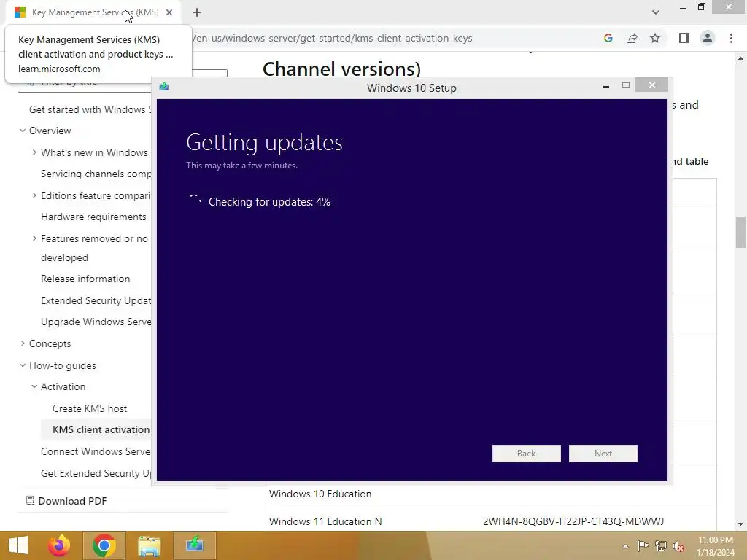
Task: Collapse the Activation chevron
Action: point(34,386)
